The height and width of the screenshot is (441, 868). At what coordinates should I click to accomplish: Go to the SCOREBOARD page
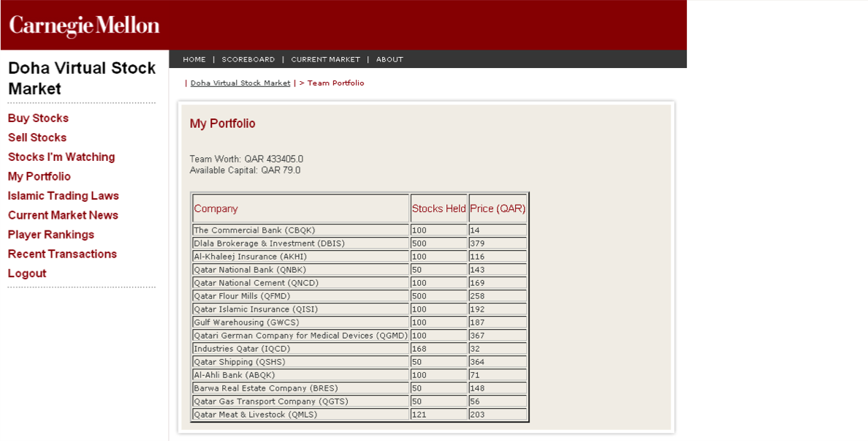tap(248, 59)
